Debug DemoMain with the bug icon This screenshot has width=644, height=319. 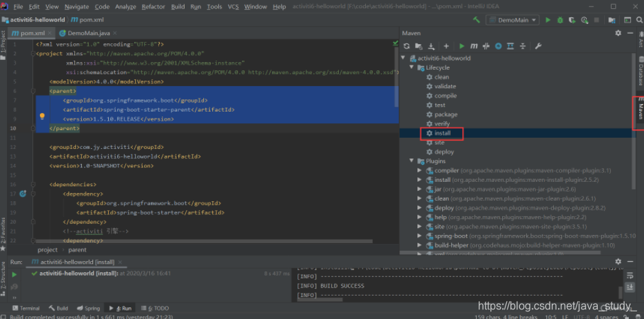tap(560, 20)
